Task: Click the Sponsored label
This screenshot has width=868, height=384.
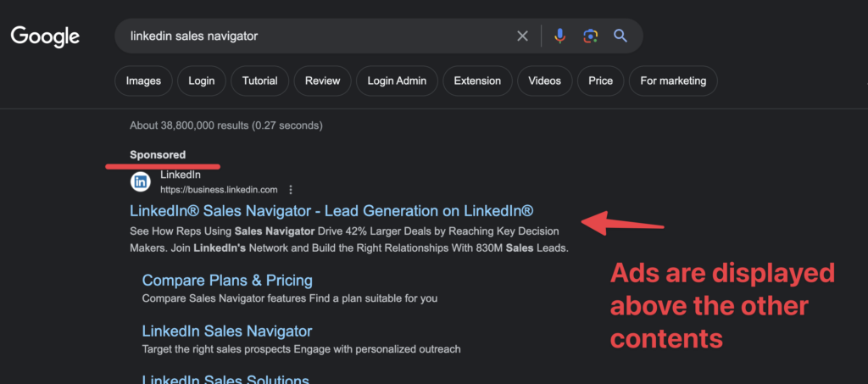Action: pyautogui.click(x=158, y=155)
